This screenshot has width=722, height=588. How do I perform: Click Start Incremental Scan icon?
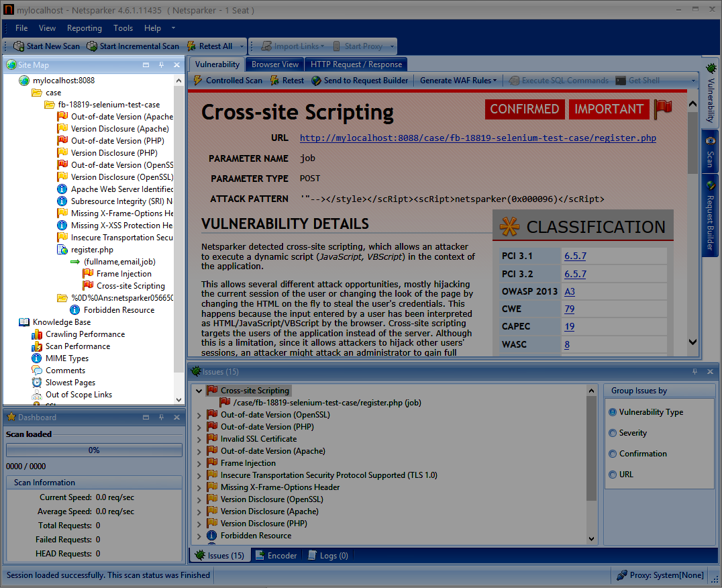[x=92, y=46]
